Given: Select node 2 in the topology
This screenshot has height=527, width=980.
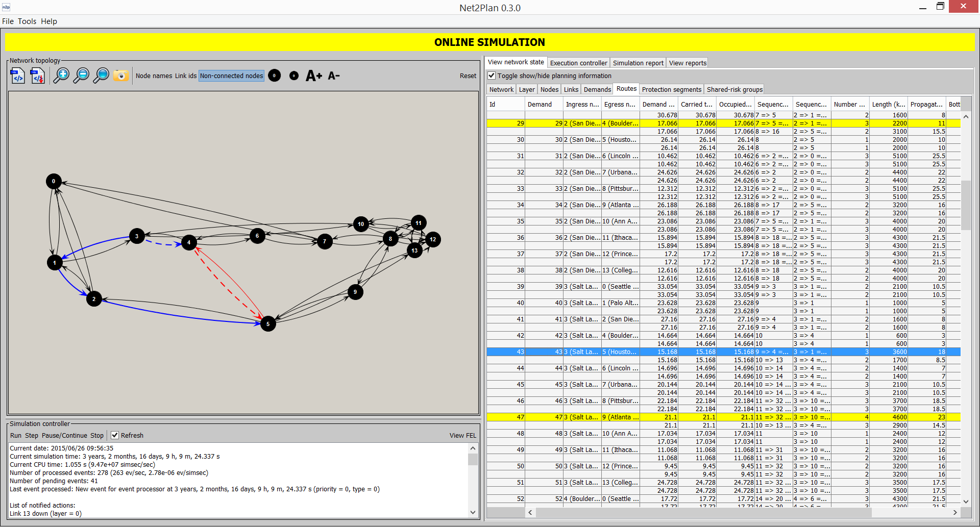Looking at the screenshot, I should coord(94,299).
